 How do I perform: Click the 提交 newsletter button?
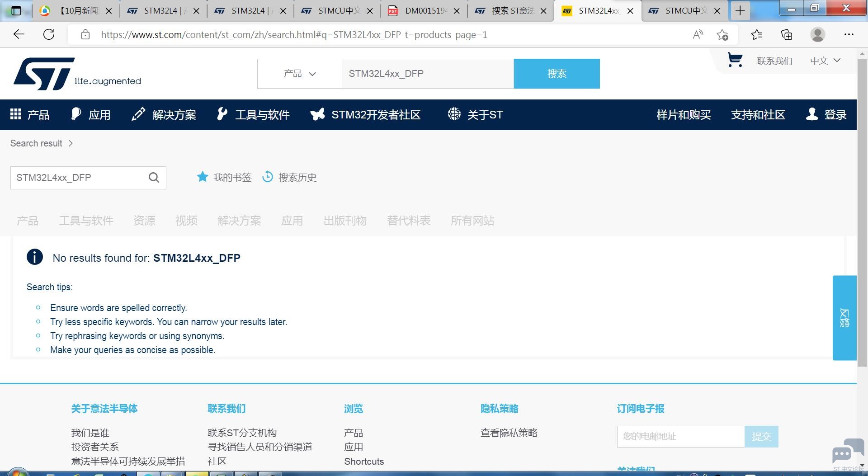[761, 437]
